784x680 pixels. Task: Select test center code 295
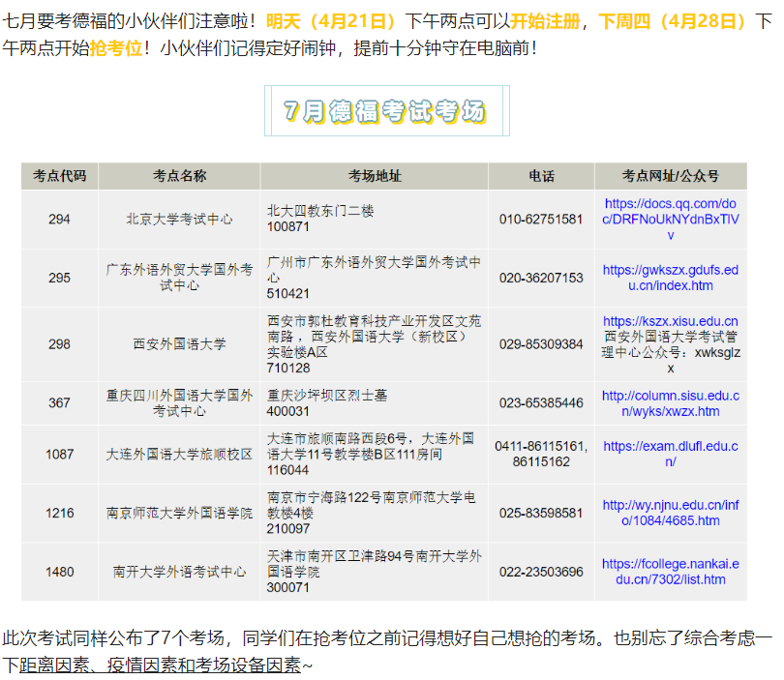click(x=59, y=278)
